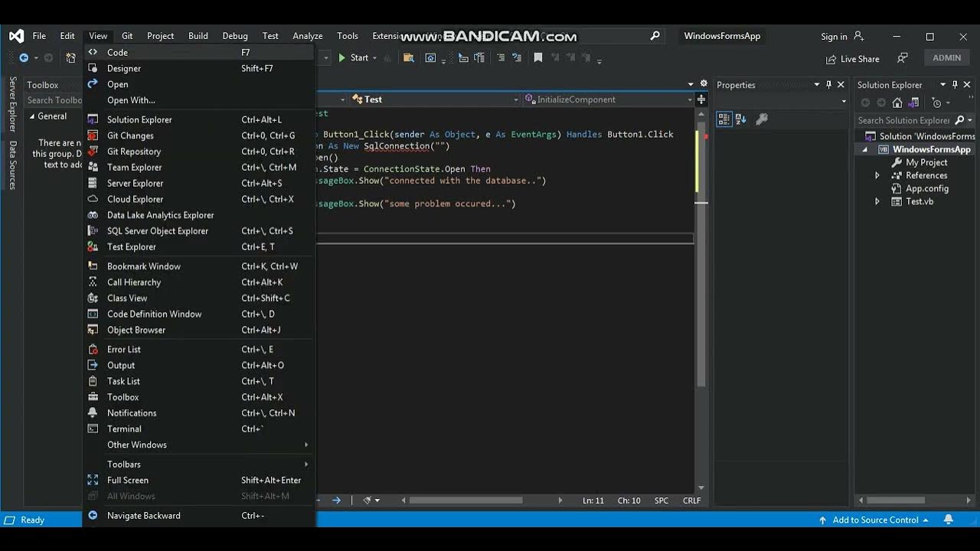
Task: Click the Code Definition Window icon
Action: click(93, 314)
